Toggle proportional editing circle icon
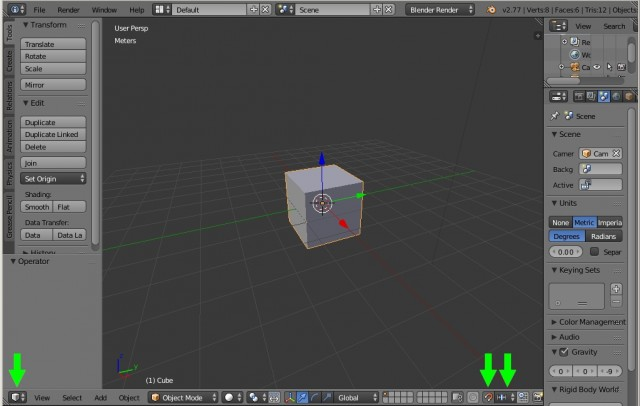Viewport: 640px width, 406px height. 473,397
